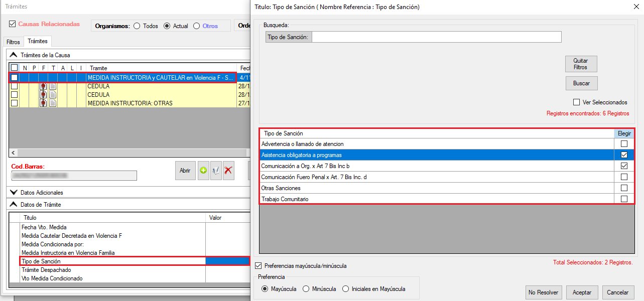
Task: Click the seal icon in first CEDULA row
Action: point(43,86)
